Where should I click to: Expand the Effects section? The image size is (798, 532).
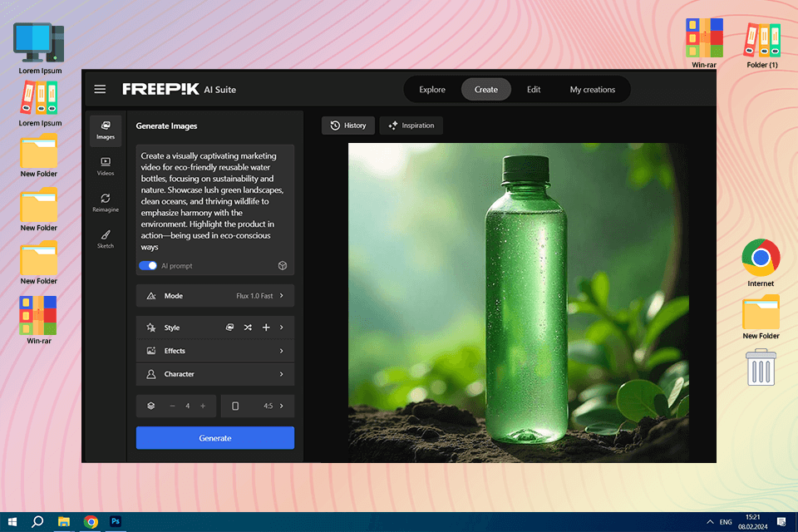coord(214,351)
